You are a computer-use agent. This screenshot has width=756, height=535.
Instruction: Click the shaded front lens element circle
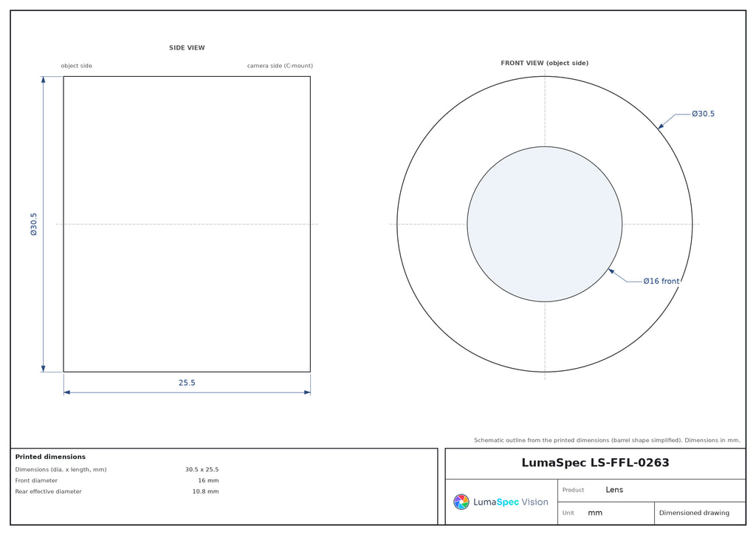pos(544,225)
